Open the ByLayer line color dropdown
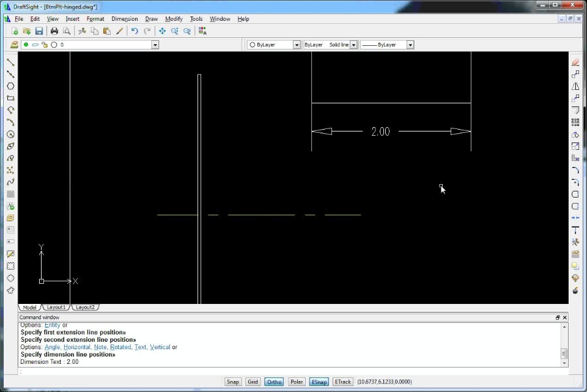Image resolution: width=587 pixels, height=392 pixels. pyautogui.click(x=297, y=45)
